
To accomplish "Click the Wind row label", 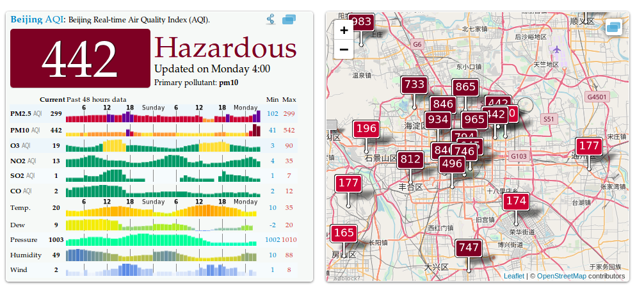I will pos(19,270).
